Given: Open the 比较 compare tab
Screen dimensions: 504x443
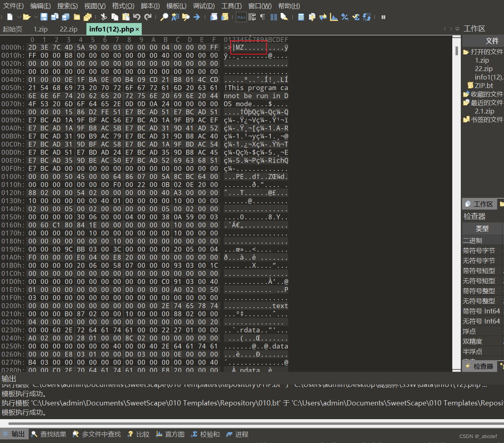Looking at the screenshot, I should (139, 434).
